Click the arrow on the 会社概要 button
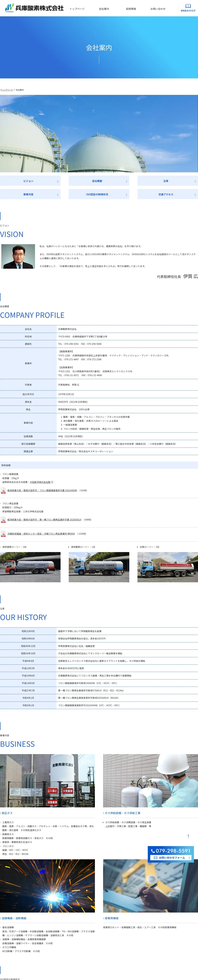Viewport: 198px width, 980px height. point(126,181)
